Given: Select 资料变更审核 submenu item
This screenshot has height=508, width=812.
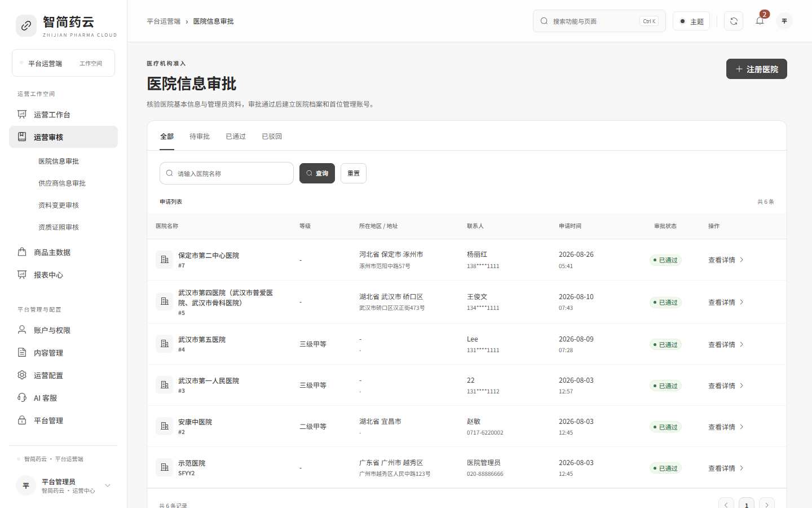Looking at the screenshot, I should click(x=59, y=205).
